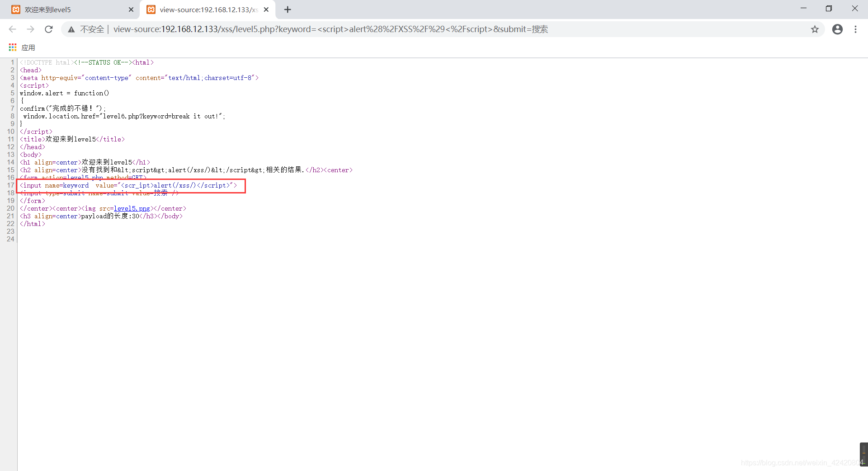868x471 pixels.
Task: Minimize the browser window
Action: tap(803, 9)
